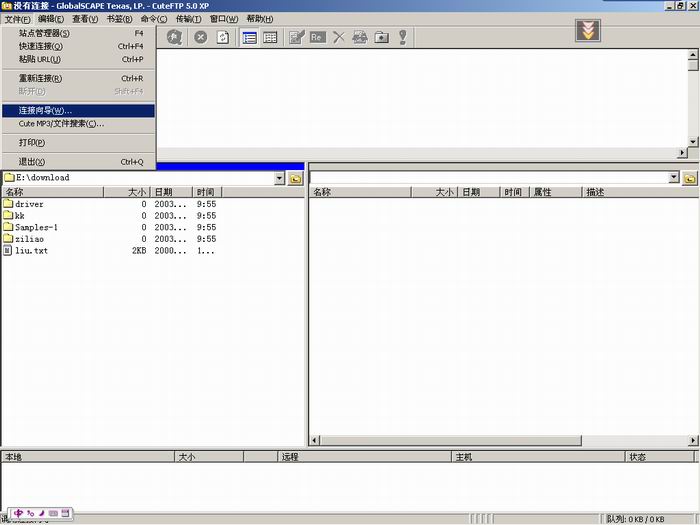The image size is (700, 525).
Task: Click the IME soft keyboard icon
Action: pyautogui.click(x=53, y=513)
